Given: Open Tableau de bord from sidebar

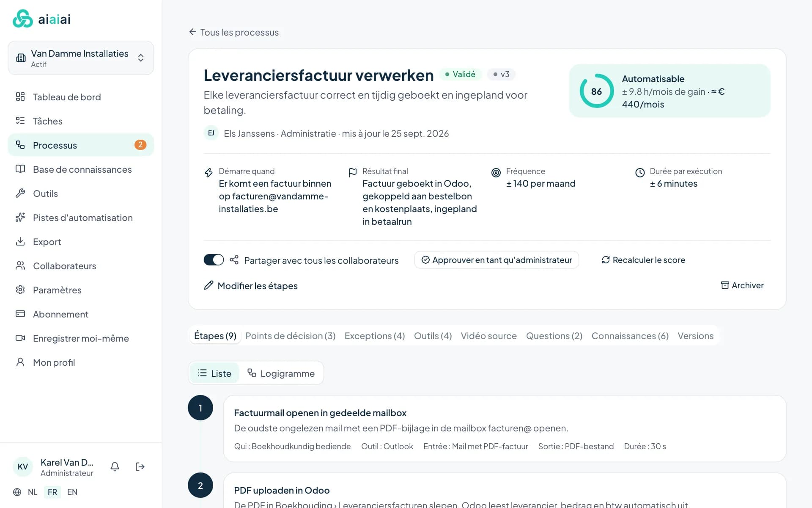Looking at the screenshot, I should (x=81, y=97).
